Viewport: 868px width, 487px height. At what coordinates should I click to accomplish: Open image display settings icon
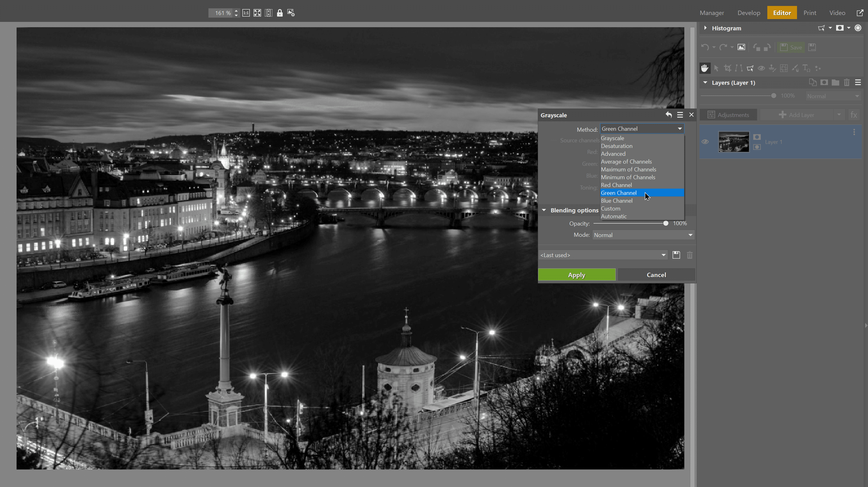pos(291,13)
